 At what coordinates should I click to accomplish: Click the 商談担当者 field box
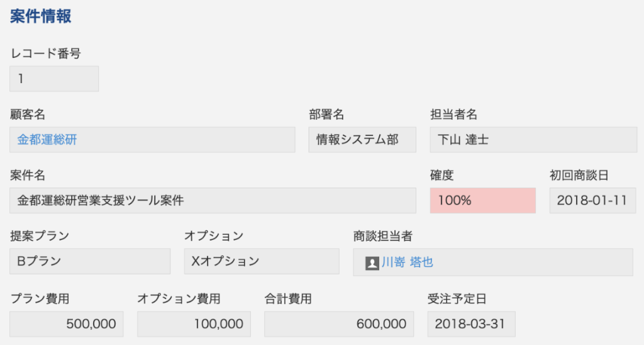tap(493, 262)
